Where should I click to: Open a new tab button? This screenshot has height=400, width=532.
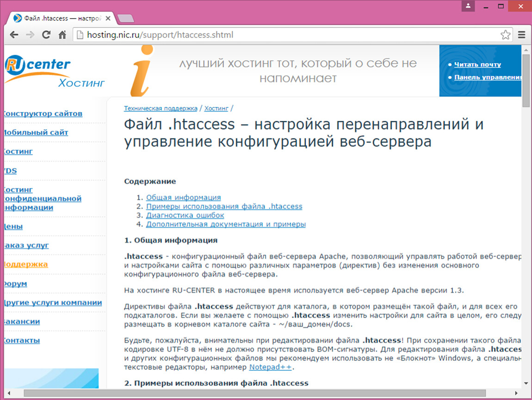tap(126, 19)
